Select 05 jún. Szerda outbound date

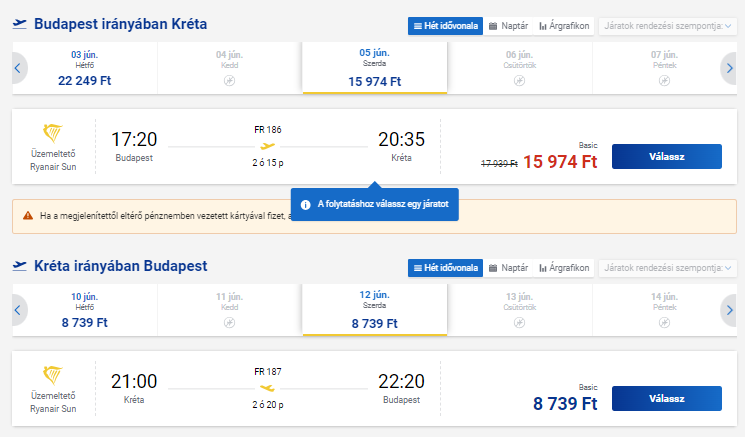point(374,68)
